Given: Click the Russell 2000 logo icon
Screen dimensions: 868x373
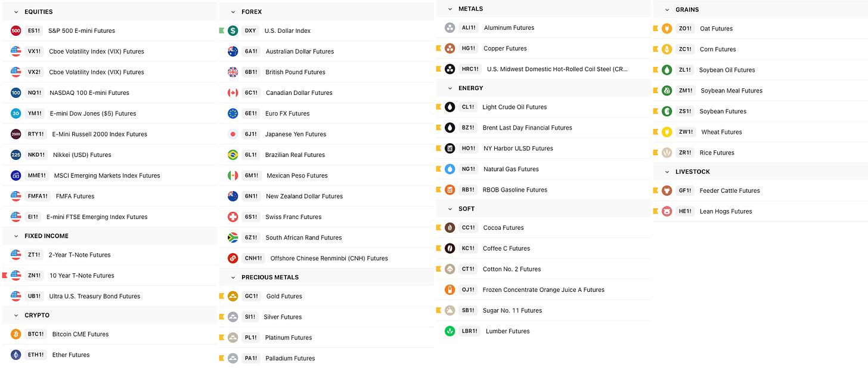Looking at the screenshot, I should click(x=16, y=134).
